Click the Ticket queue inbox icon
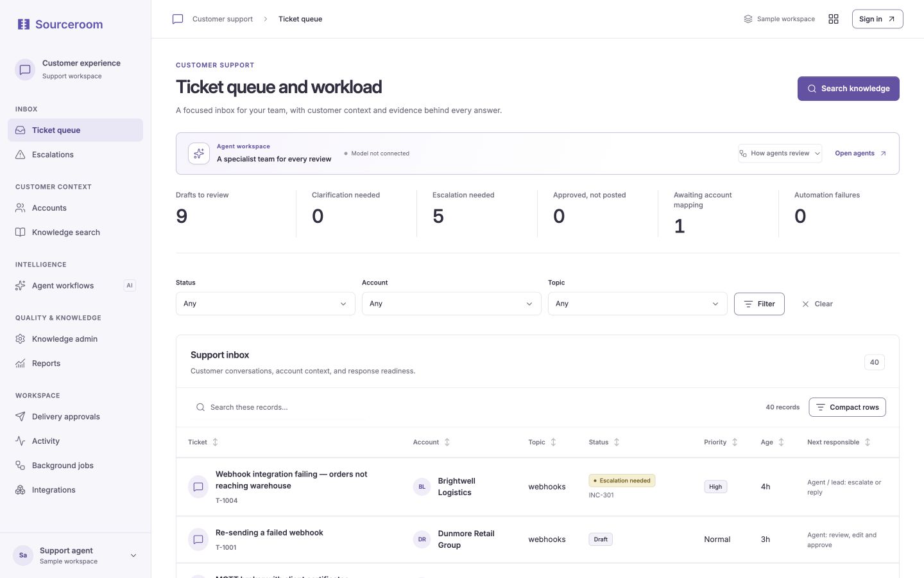Screen dimensions: 924x578 (x=21, y=130)
